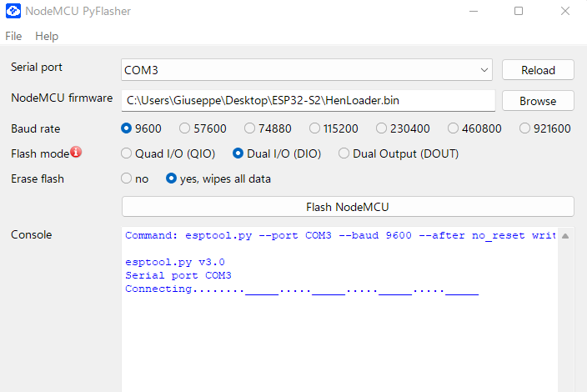Choose Dual Output (DOUT) flash mode
The image size is (587, 392).
tap(399, 153)
